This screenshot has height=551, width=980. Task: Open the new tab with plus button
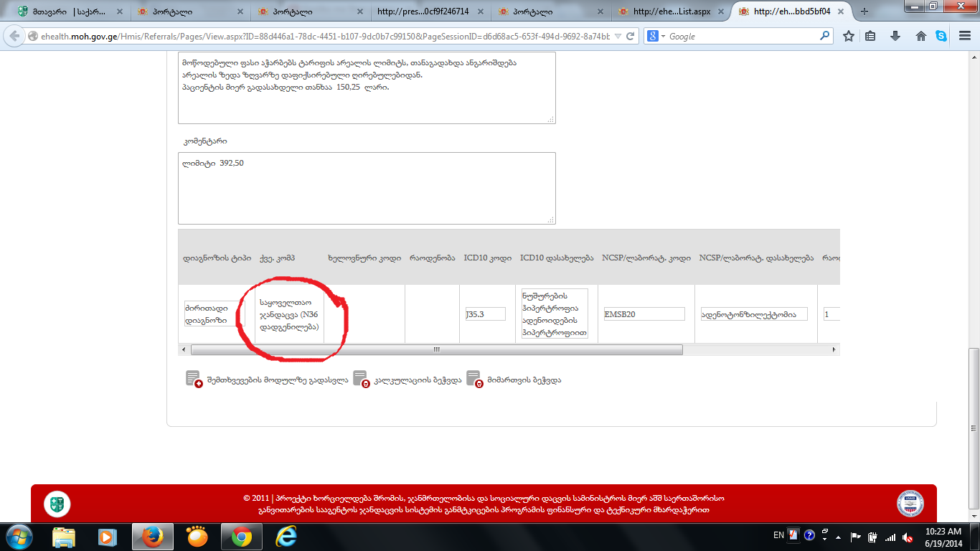tap(864, 11)
